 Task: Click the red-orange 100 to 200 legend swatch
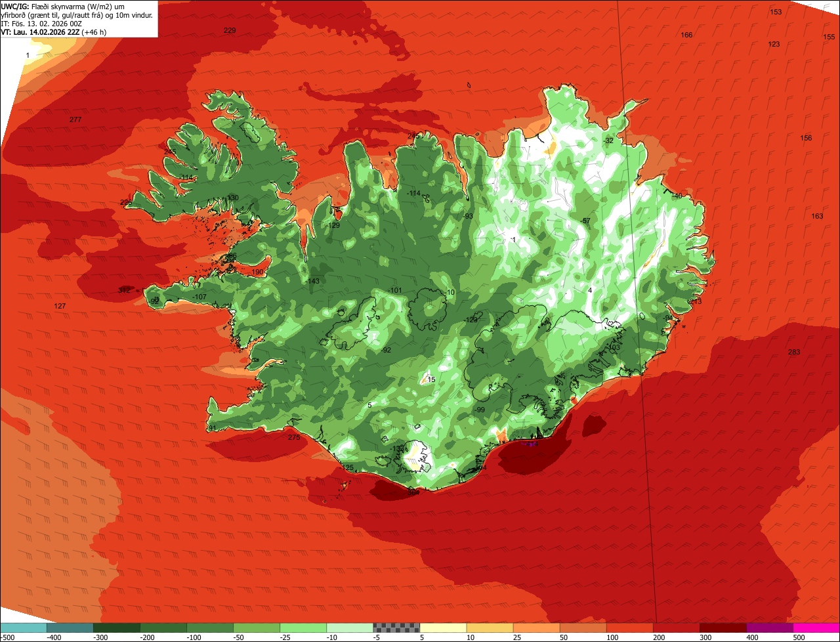pos(630,628)
